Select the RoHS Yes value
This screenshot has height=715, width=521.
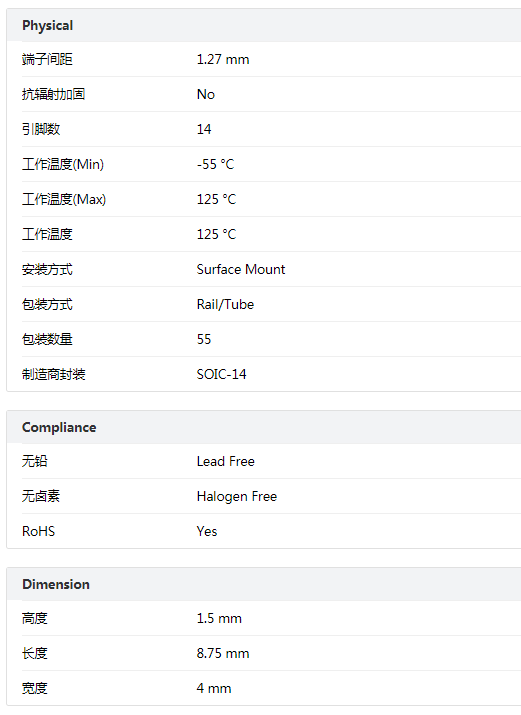pos(207,531)
